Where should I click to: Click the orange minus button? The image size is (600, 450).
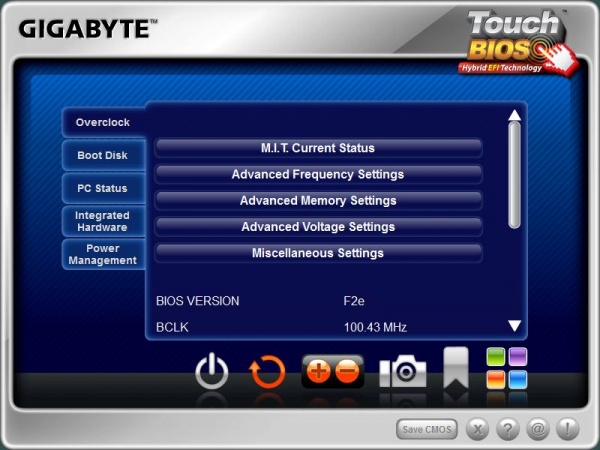pos(347,371)
